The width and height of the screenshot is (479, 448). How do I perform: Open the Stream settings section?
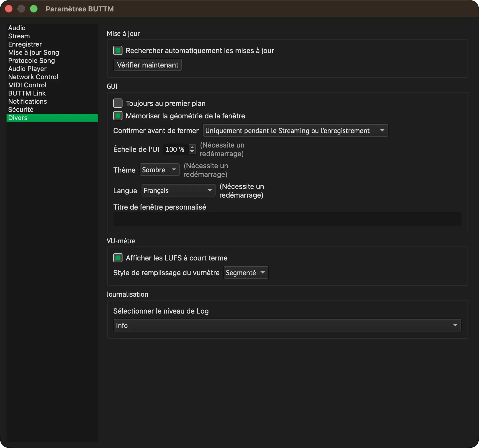pyautogui.click(x=52, y=36)
